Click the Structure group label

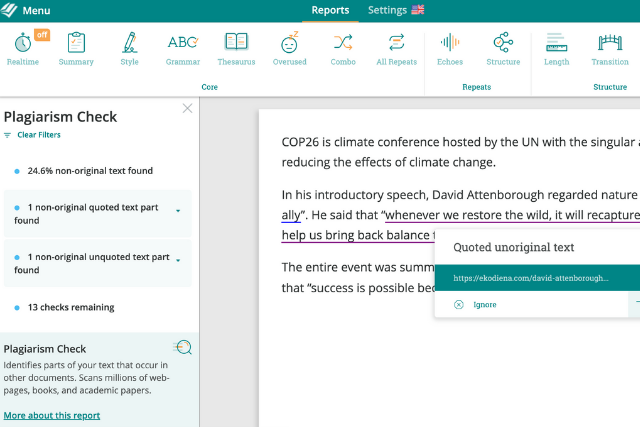point(610,87)
